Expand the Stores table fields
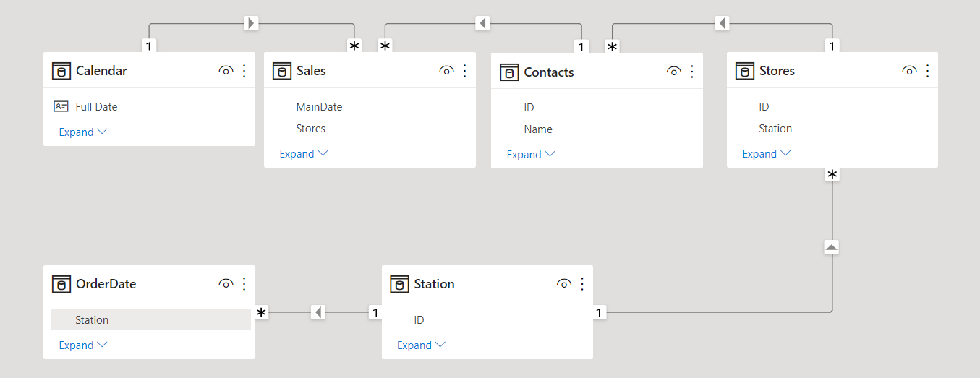Screen dimensions: 980x378 click(x=767, y=154)
